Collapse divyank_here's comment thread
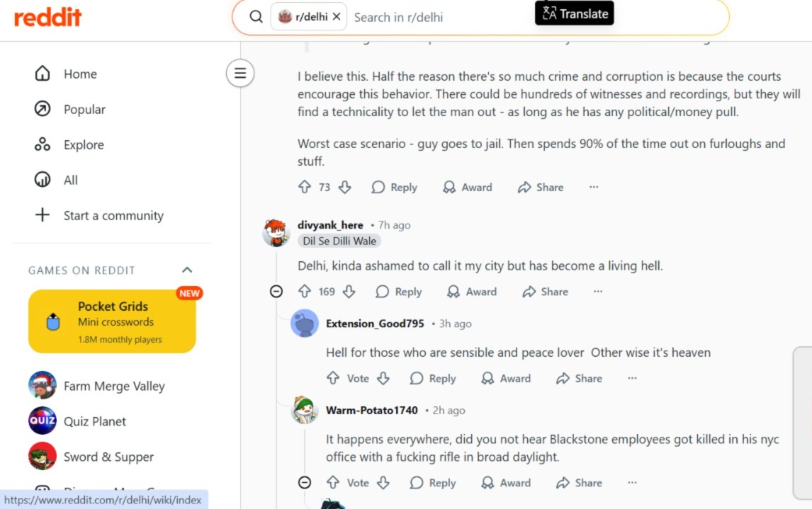 (x=276, y=292)
